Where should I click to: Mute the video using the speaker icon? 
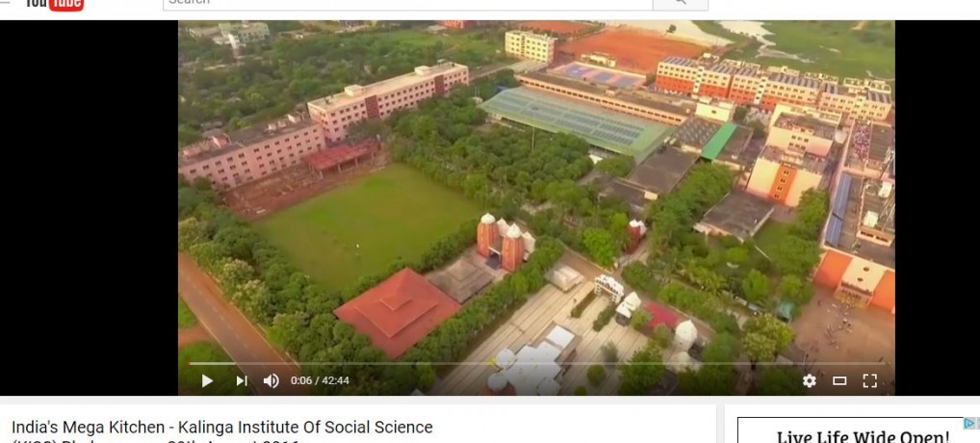(x=271, y=380)
